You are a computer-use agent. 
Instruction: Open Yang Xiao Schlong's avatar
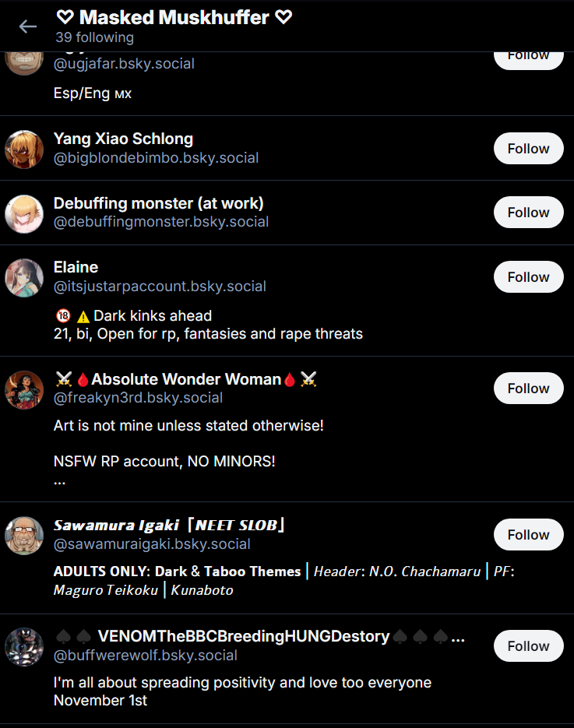point(24,149)
